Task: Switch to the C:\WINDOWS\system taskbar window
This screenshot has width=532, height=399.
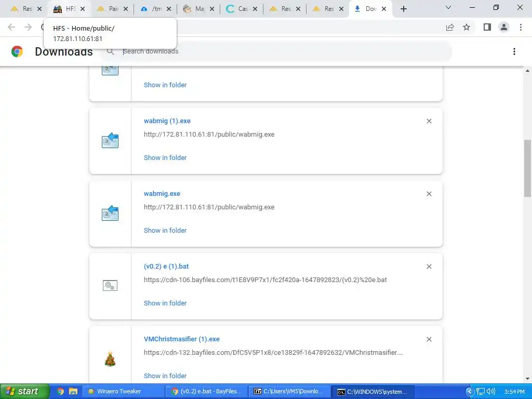Action: 373,391
